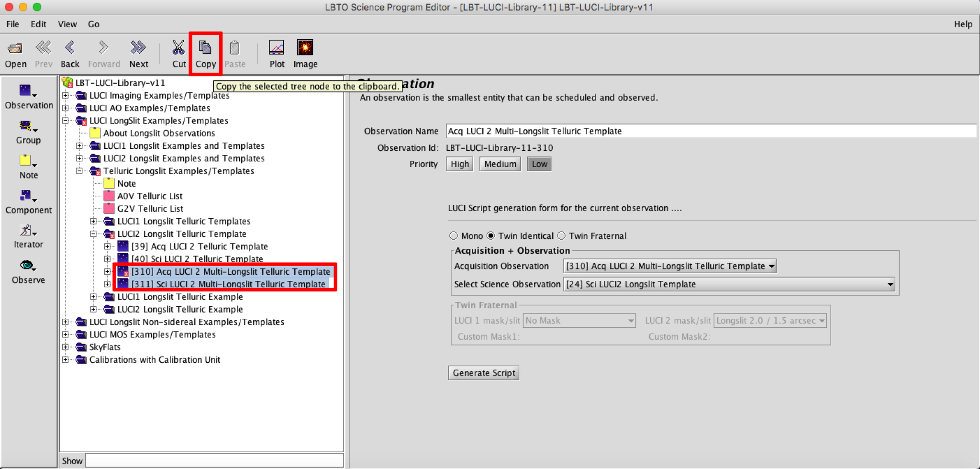This screenshot has height=469, width=980.
Task: Click the LUCI MOS Examples/Templates folder icon
Action: click(x=81, y=335)
